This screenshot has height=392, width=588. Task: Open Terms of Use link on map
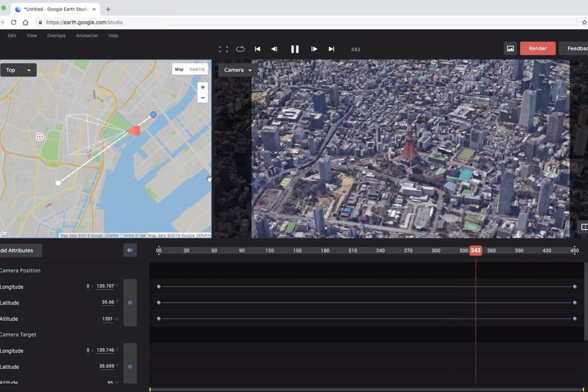point(134,236)
